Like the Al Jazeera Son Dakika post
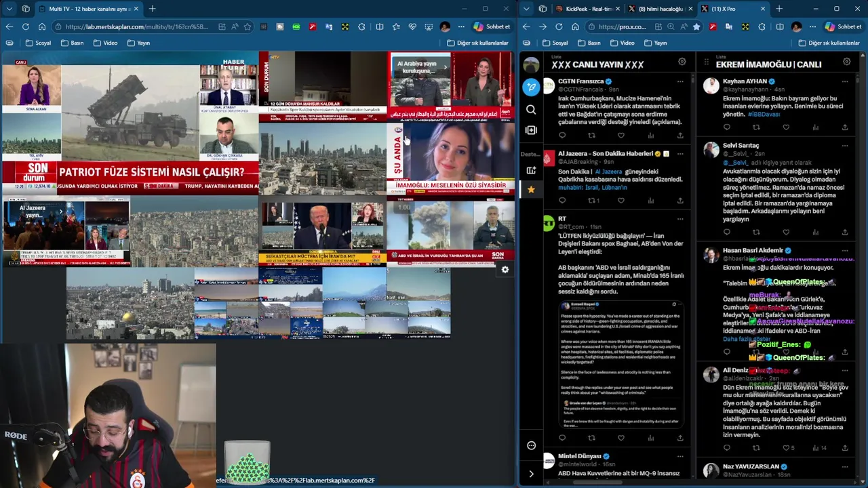Viewport: 868px width, 488px height. coord(621,201)
